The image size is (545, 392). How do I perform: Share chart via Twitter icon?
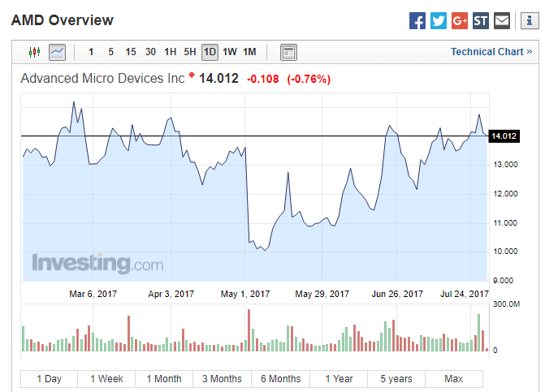pyautogui.click(x=439, y=21)
